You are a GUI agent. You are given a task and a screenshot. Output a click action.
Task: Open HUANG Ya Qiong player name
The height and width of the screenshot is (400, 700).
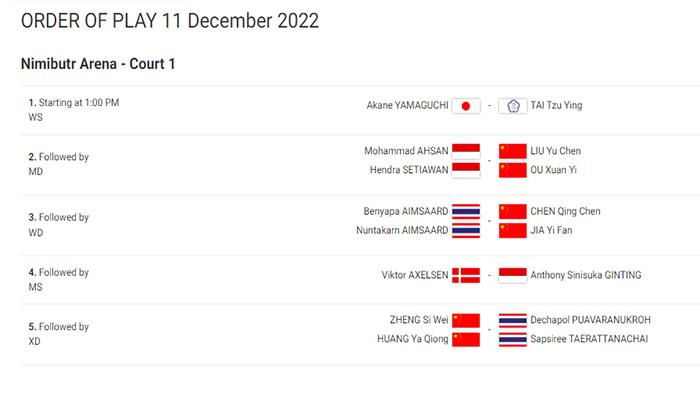(x=410, y=338)
